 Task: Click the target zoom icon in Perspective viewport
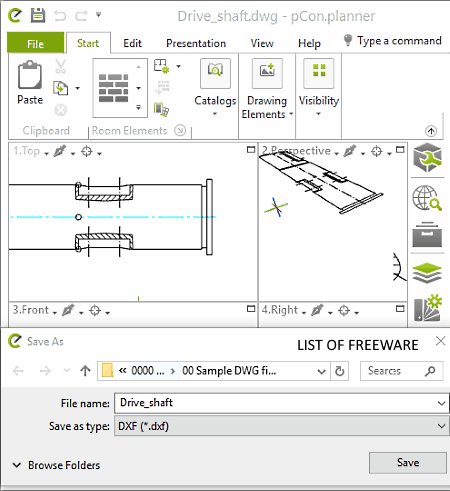[377, 151]
